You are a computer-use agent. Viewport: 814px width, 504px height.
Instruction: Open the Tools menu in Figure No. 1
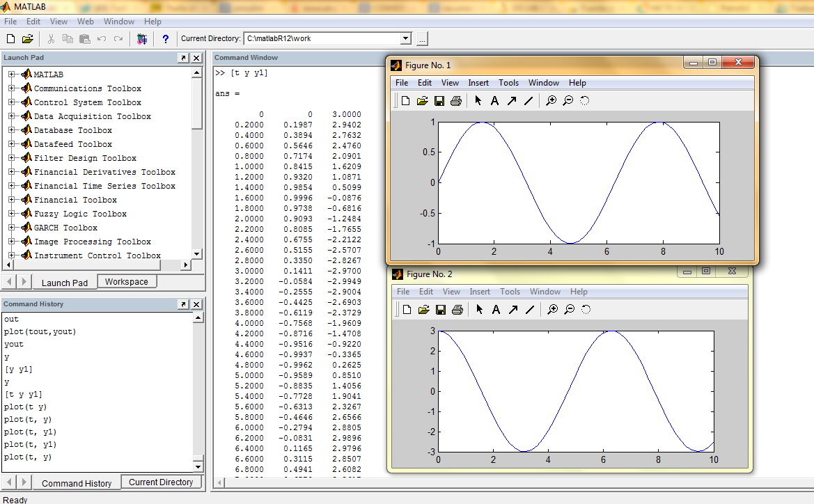pos(508,82)
